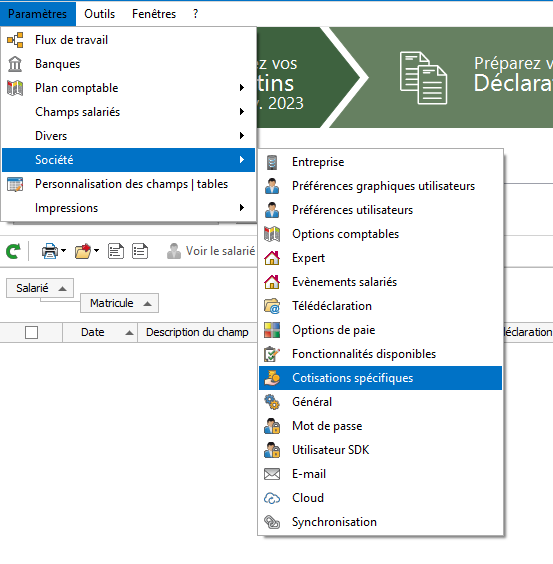Click the Plan comptable map icon
The height and width of the screenshot is (564, 553).
15,88
